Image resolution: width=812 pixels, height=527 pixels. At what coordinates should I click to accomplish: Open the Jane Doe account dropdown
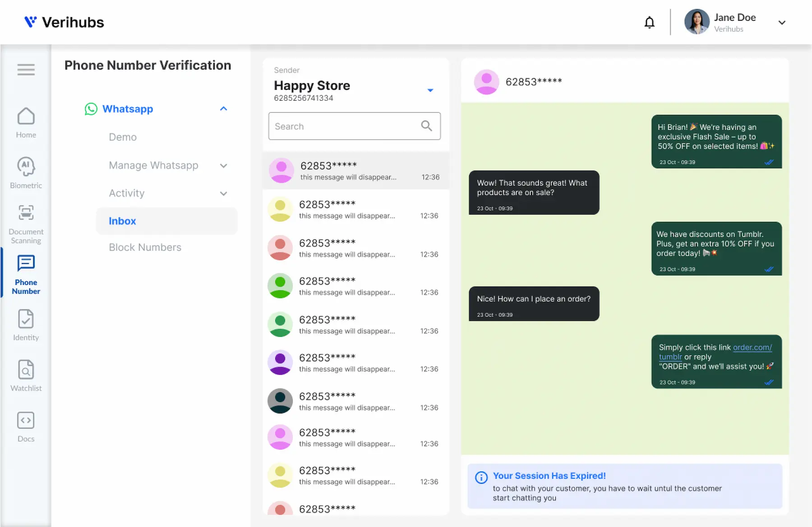coord(782,23)
